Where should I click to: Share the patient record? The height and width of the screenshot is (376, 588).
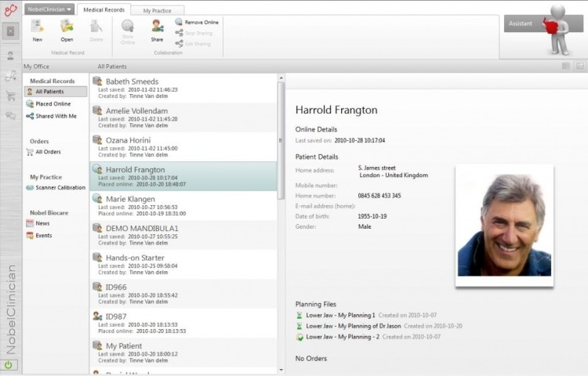coord(157,31)
